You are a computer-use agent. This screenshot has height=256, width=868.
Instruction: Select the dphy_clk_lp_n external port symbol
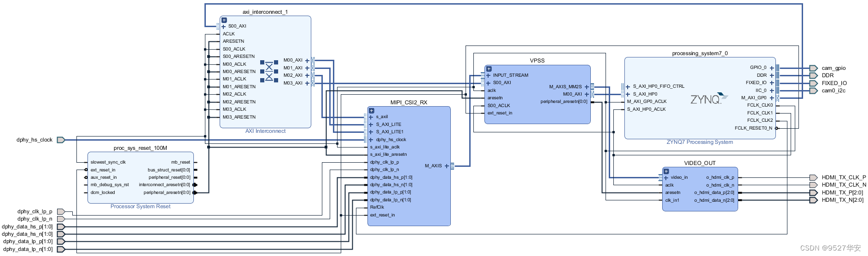61,219
